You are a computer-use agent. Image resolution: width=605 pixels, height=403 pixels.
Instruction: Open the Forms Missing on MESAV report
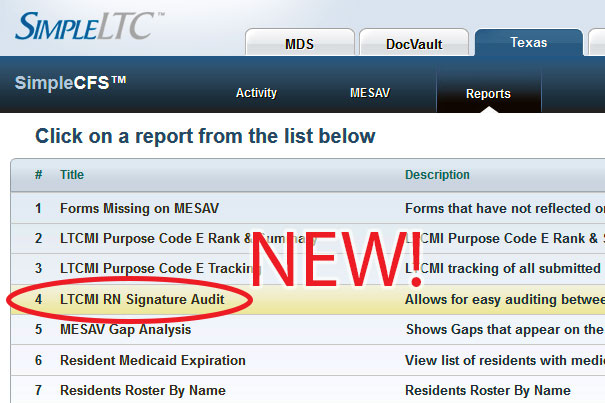[x=139, y=209]
